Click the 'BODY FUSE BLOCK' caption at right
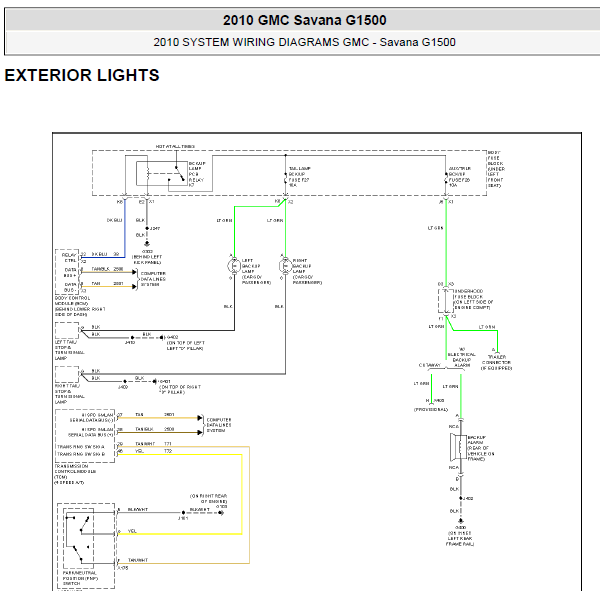The height and width of the screenshot is (591, 600). pos(496,169)
